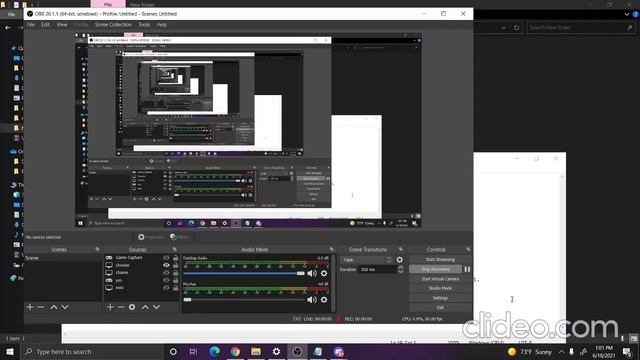Pop out the Sources dock panel

pos(175,249)
